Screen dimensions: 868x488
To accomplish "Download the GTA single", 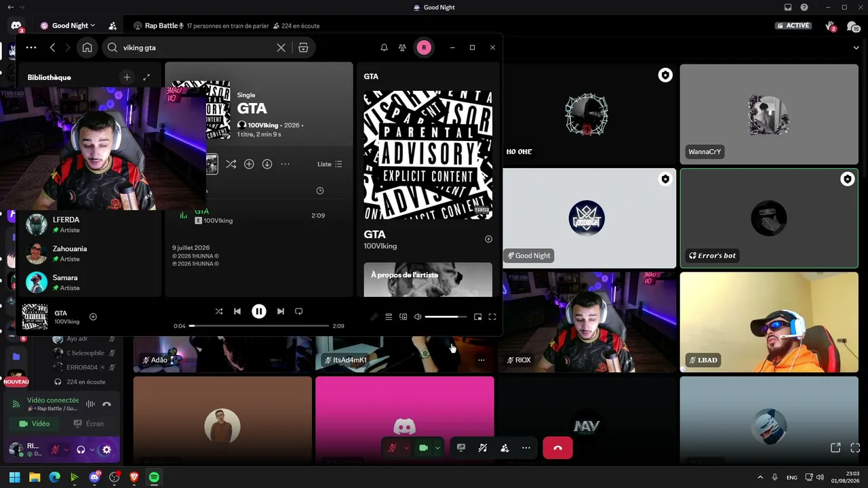I will pyautogui.click(x=267, y=164).
